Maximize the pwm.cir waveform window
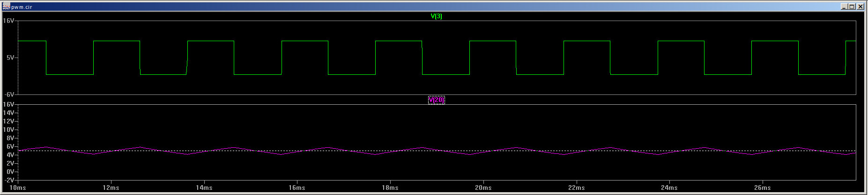This screenshot has height=195, width=868. point(852,7)
